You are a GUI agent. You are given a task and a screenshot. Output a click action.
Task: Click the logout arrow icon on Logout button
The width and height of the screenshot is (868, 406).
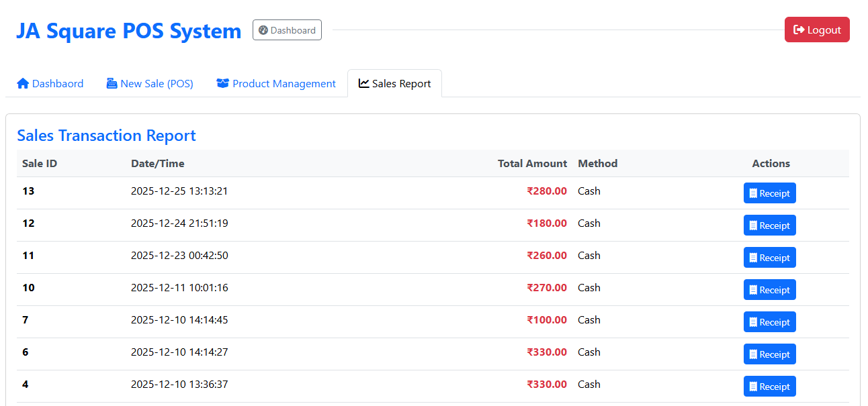pyautogui.click(x=799, y=29)
